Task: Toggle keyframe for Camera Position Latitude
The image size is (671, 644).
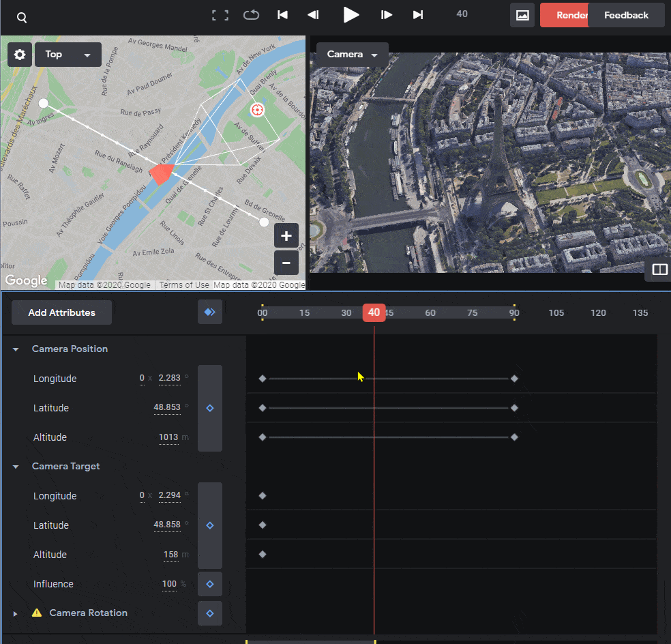Action: [210, 408]
